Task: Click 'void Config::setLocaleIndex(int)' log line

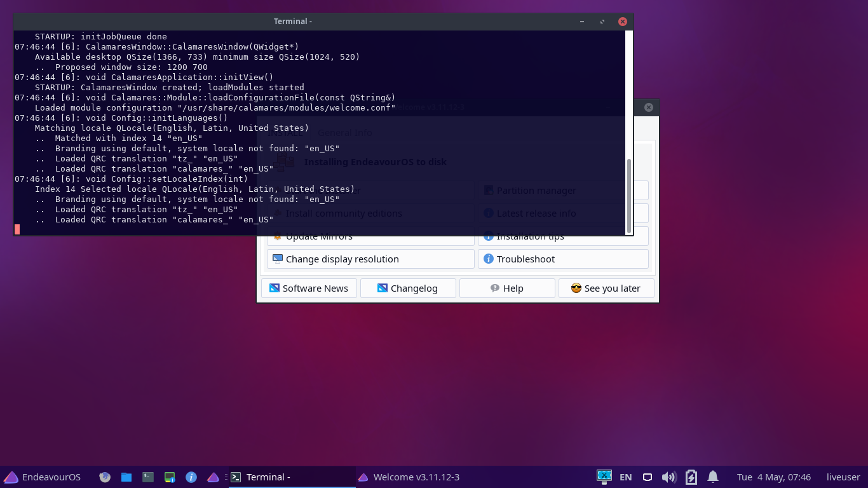Action: click(x=132, y=179)
